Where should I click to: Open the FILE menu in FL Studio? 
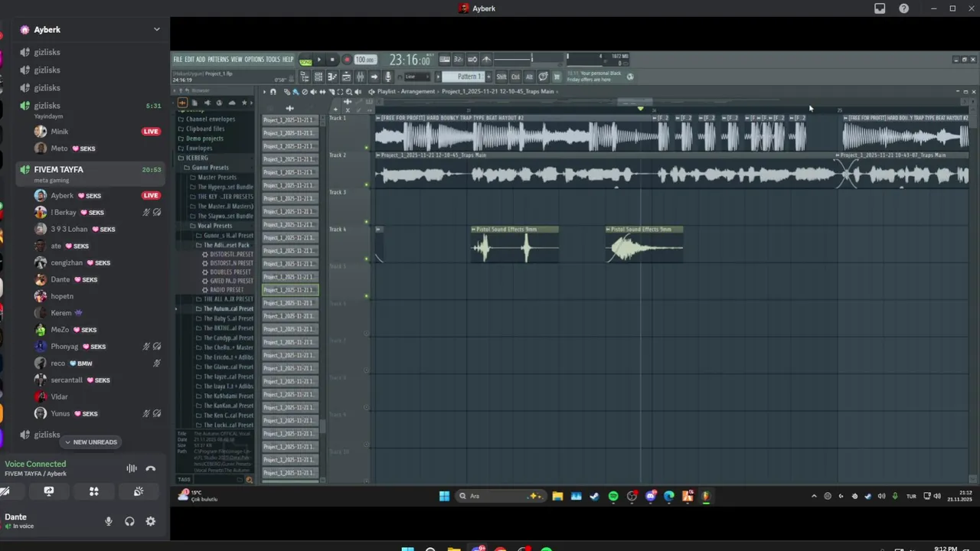[x=178, y=59]
